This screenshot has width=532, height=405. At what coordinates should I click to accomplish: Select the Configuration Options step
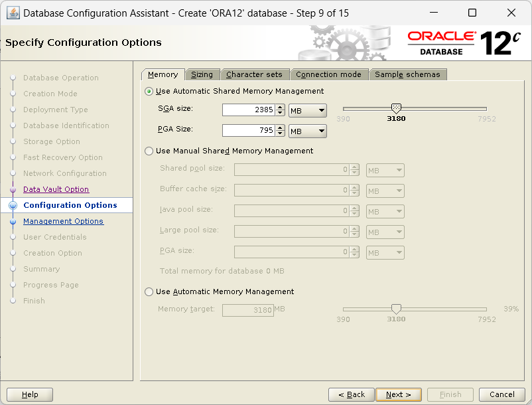[70, 205]
